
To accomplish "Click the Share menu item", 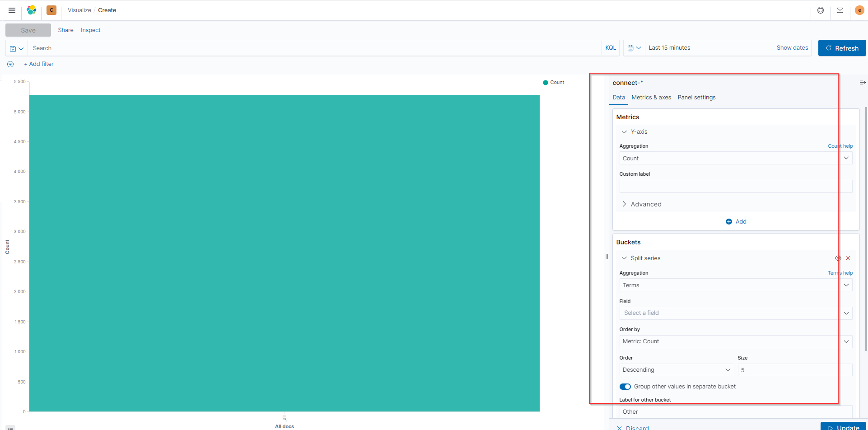I will pos(65,30).
